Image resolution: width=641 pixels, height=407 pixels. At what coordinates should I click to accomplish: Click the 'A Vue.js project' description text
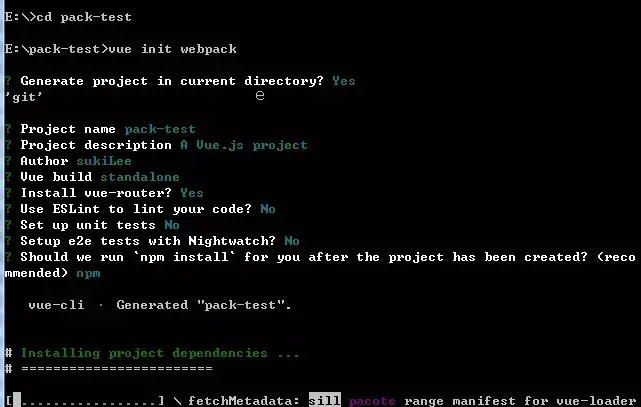point(244,145)
